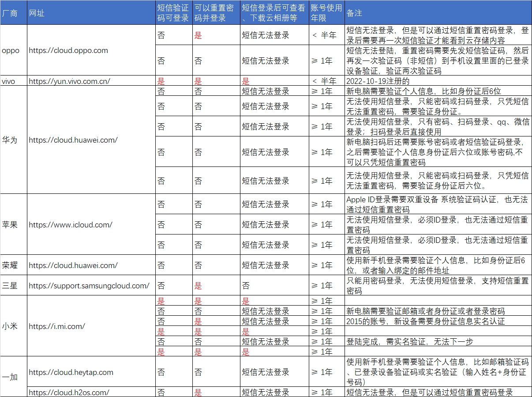
Task: Click the 小米 vendor cell
Action: pyautogui.click(x=13, y=326)
